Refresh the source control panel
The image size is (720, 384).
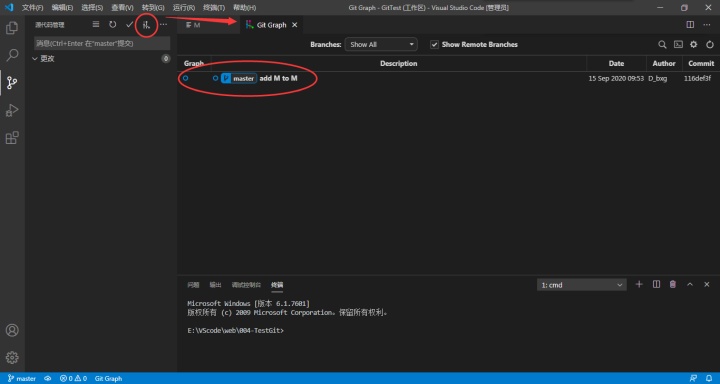112,25
